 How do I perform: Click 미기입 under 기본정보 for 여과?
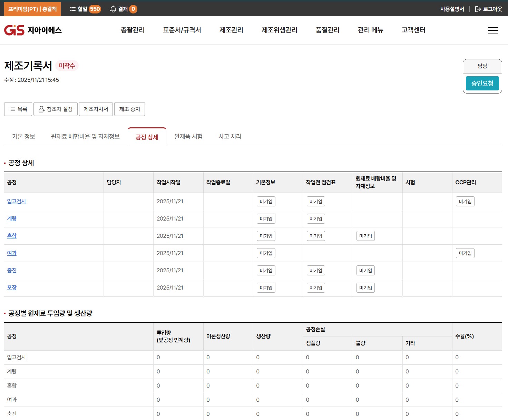(266, 253)
